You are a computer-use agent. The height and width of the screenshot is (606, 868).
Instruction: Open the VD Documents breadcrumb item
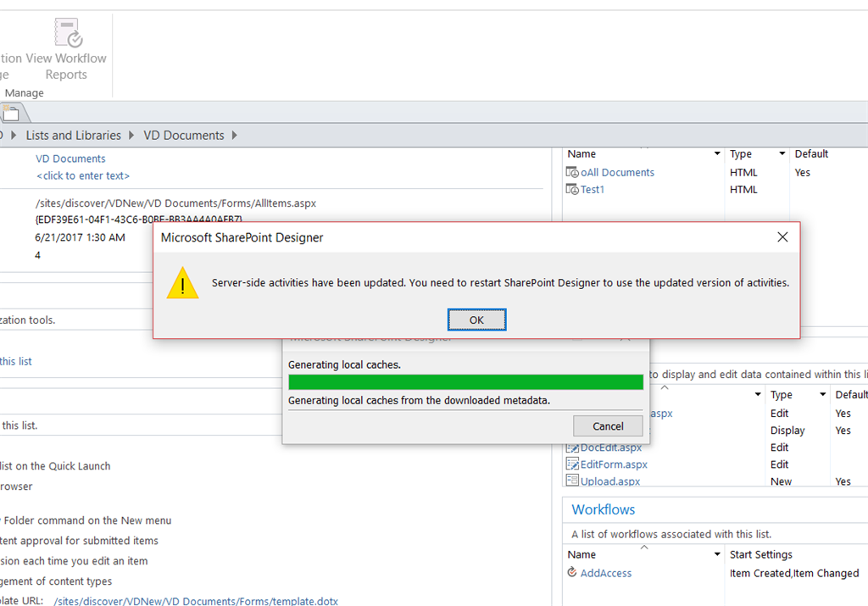(x=184, y=136)
